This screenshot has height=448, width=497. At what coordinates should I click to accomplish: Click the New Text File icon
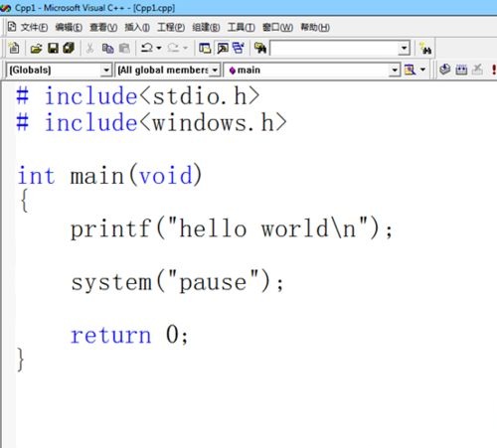pyautogui.click(x=14, y=49)
